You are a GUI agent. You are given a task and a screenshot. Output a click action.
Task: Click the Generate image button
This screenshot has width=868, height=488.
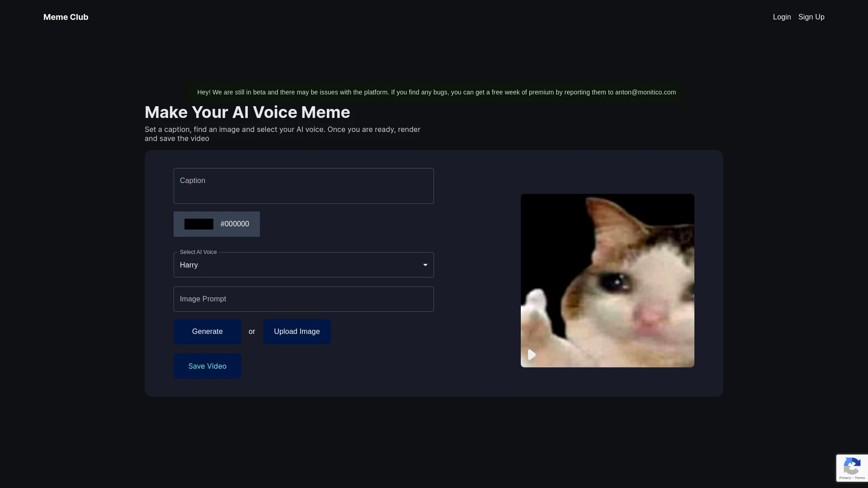click(x=208, y=331)
